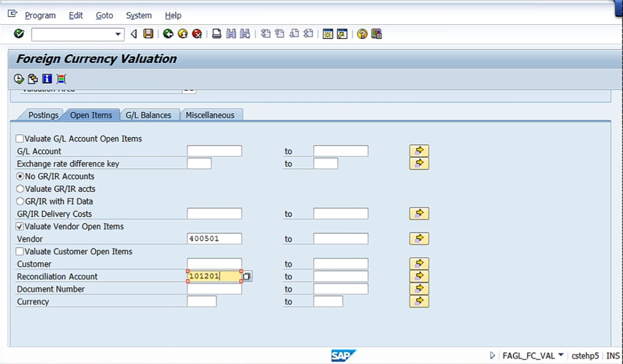Viewport: 623px width, 364px height.
Task: Click the yellow Exit icon
Action: tap(183, 34)
